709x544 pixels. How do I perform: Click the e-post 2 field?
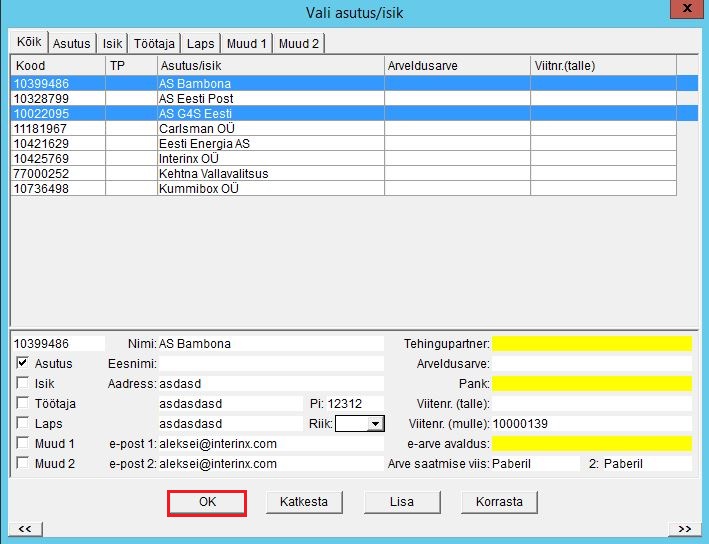tap(270, 464)
